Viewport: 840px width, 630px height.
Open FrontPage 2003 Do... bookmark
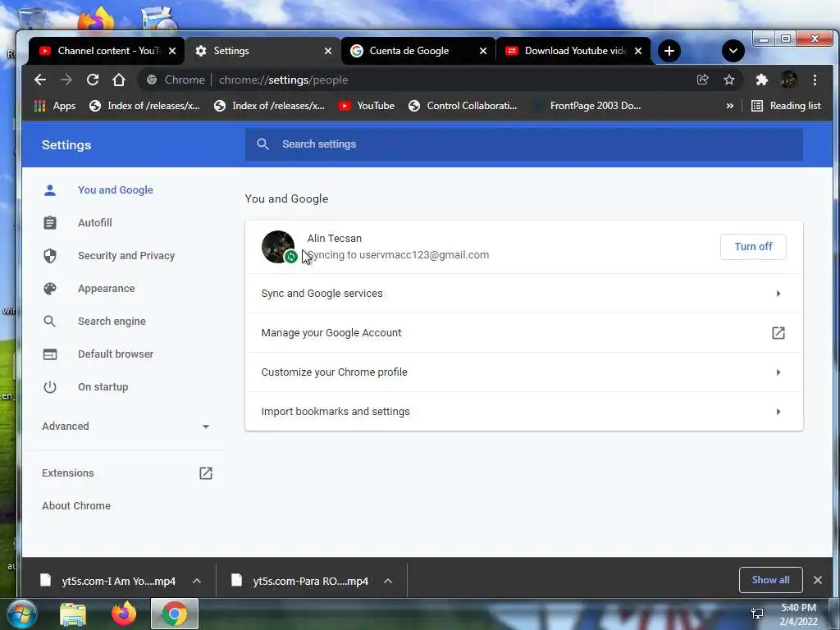click(587, 106)
